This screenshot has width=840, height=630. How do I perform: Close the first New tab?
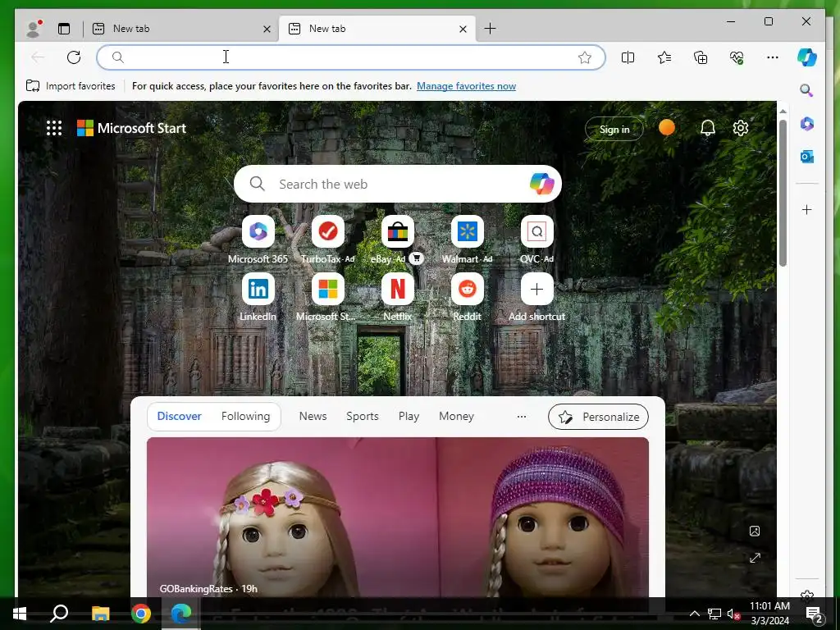267,29
